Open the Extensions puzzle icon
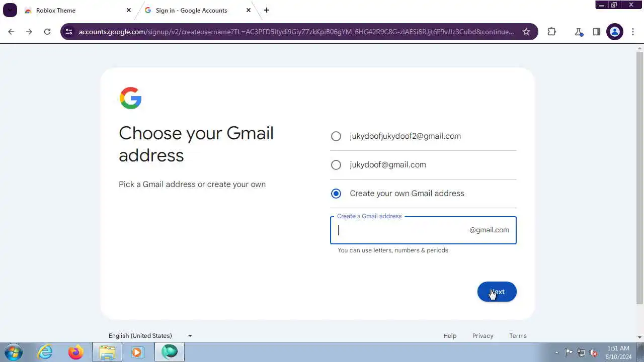The width and height of the screenshot is (644, 362). click(552, 32)
